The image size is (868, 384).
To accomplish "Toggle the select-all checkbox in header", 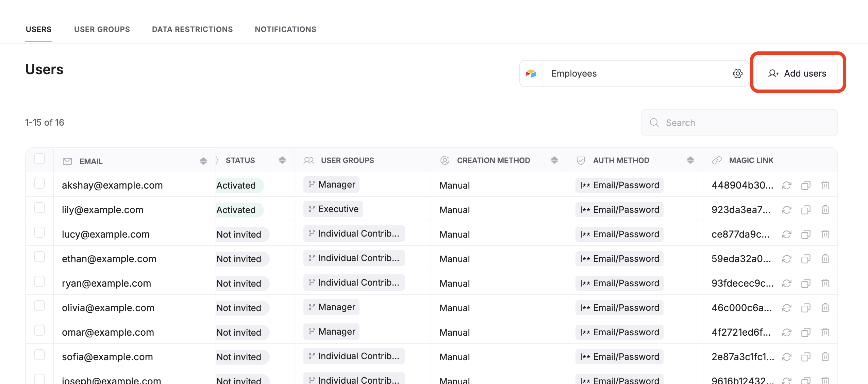I will 39,159.
